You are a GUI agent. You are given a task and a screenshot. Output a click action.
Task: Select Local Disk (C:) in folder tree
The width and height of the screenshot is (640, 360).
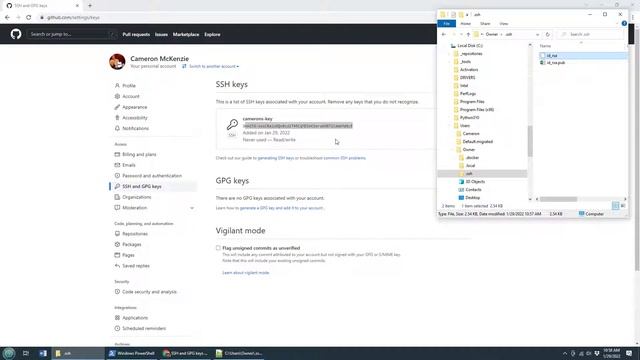(x=470, y=46)
